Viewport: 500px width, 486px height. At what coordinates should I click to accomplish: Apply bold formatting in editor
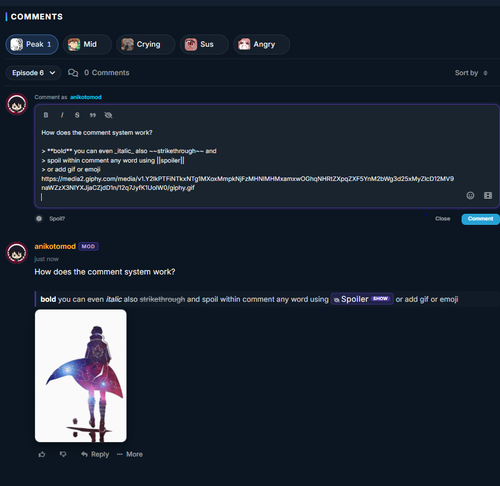coord(46,115)
